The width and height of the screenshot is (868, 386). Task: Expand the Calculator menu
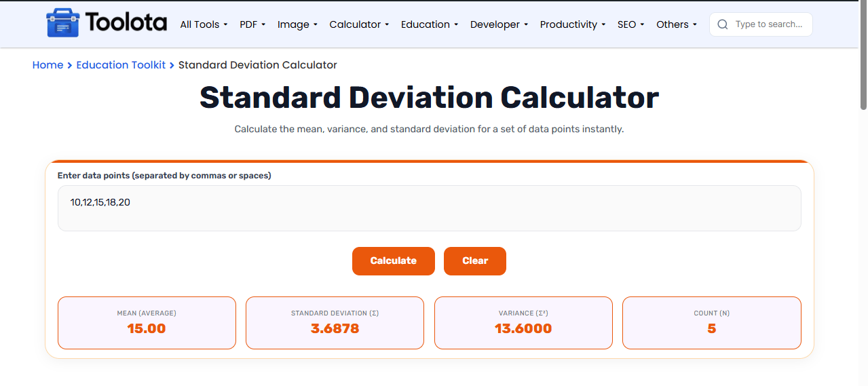tap(359, 24)
